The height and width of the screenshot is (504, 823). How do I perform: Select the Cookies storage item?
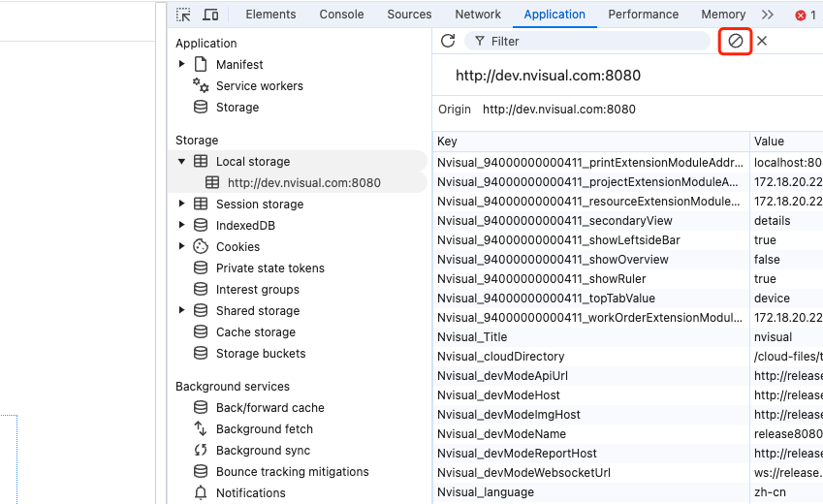coord(237,247)
